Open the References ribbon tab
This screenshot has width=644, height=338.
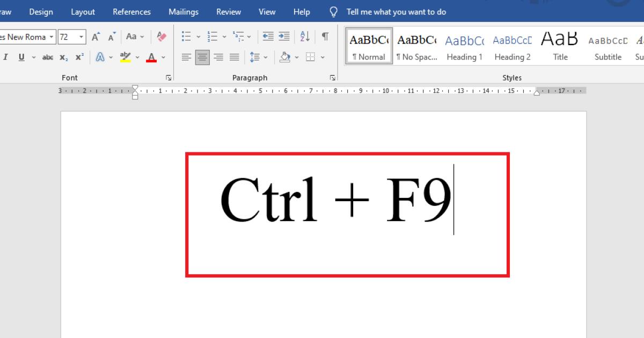tap(131, 11)
